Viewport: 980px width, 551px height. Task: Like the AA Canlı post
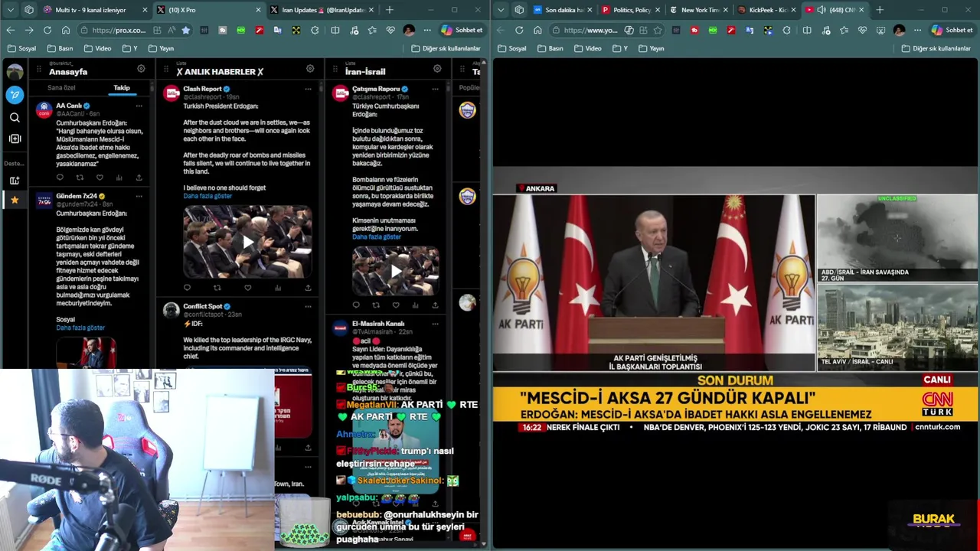(100, 178)
